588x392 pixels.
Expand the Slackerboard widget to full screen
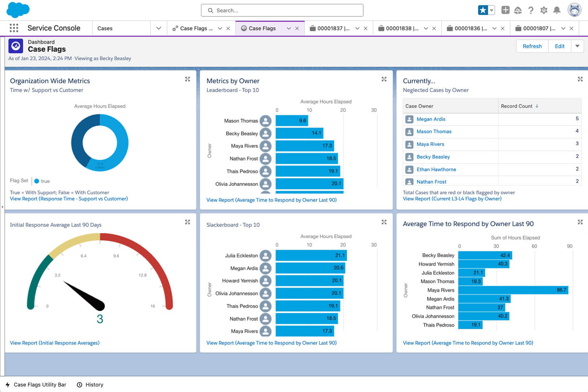tap(384, 222)
